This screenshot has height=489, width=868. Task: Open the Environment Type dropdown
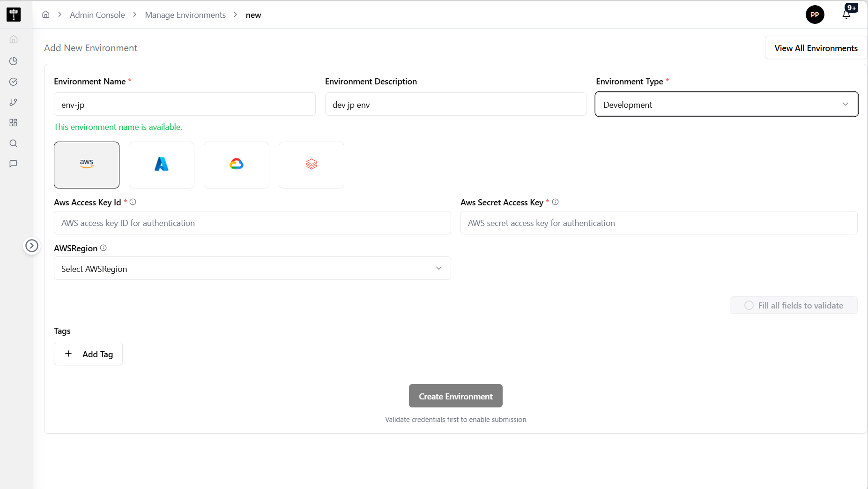point(727,105)
